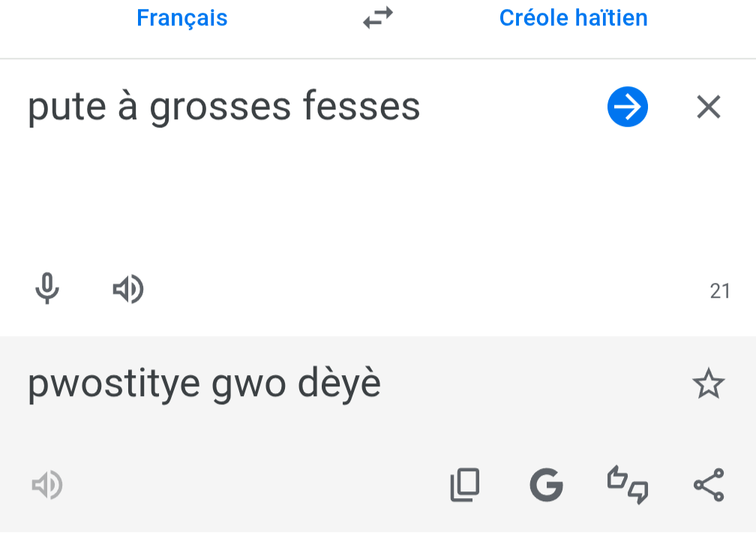Image resolution: width=756 pixels, height=541 pixels.
Task: Rate the translation with the thumbs icon
Action: (627, 485)
